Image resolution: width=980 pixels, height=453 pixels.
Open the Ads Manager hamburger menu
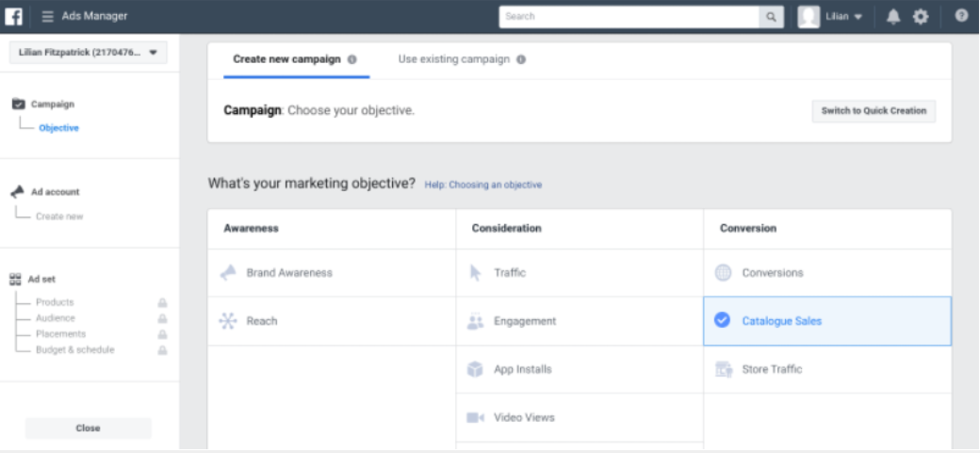click(x=47, y=16)
